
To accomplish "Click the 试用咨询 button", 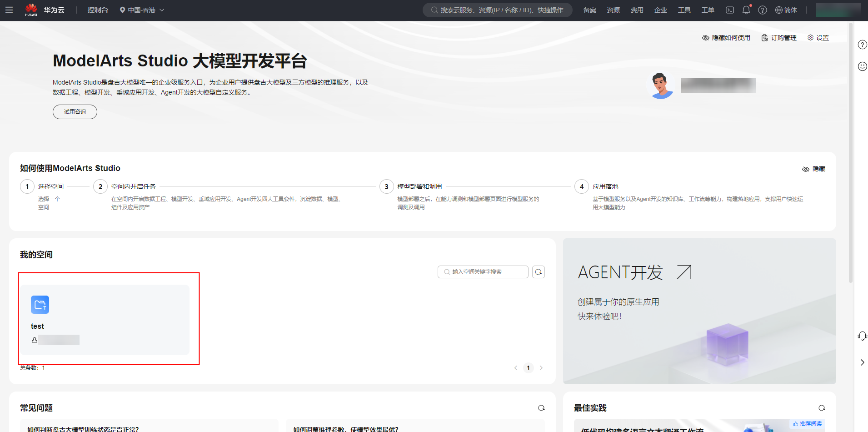I will [x=75, y=112].
